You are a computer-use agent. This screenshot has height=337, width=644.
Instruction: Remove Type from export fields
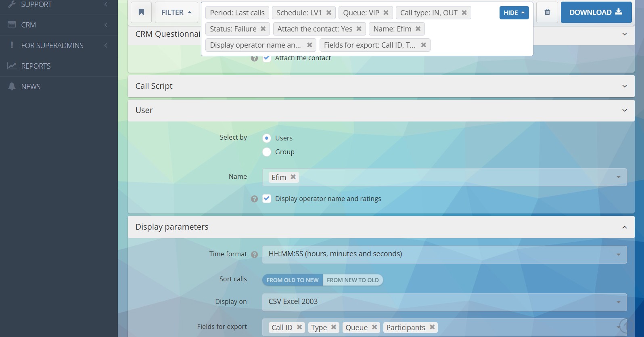334,327
